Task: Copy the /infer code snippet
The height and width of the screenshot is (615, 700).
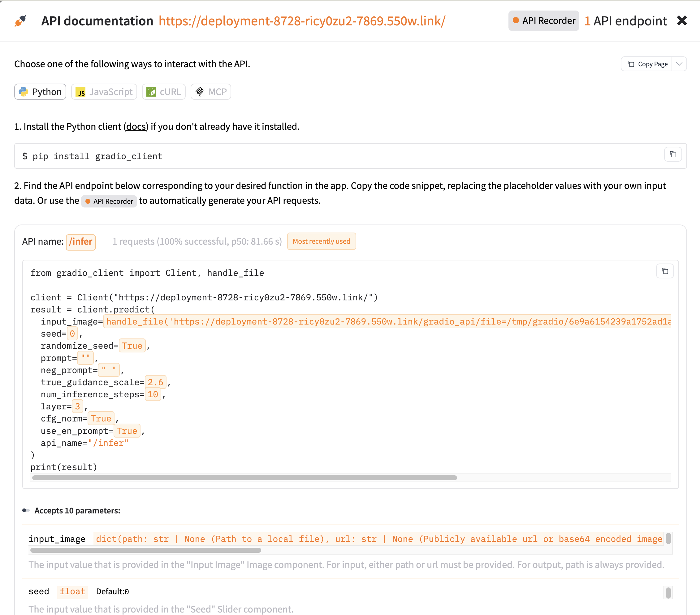Action: point(664,271)
